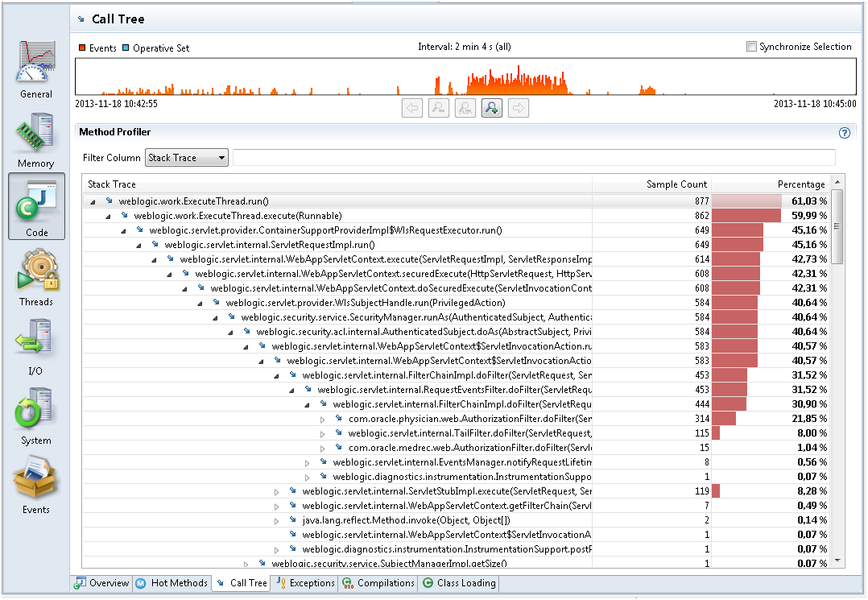Viewport: 868px width, 600px height.
Task: Open the General tab group in sidebar
Action: point(36,68)
